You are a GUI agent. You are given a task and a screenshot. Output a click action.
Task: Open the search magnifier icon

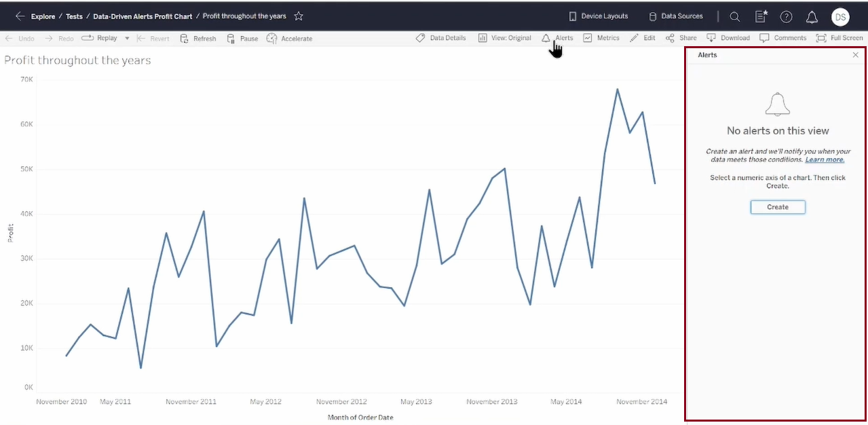click(735, 17)
